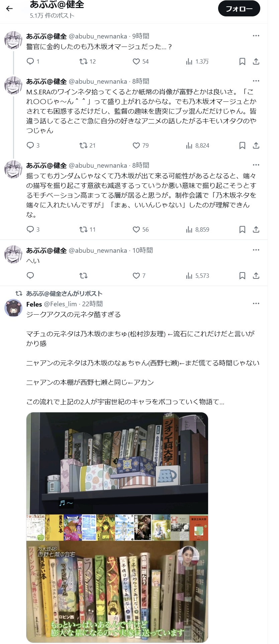This screenshot has height=644, width=279.
Task: Open more options on the M.S.ERA post
Action: coord(256,81)
